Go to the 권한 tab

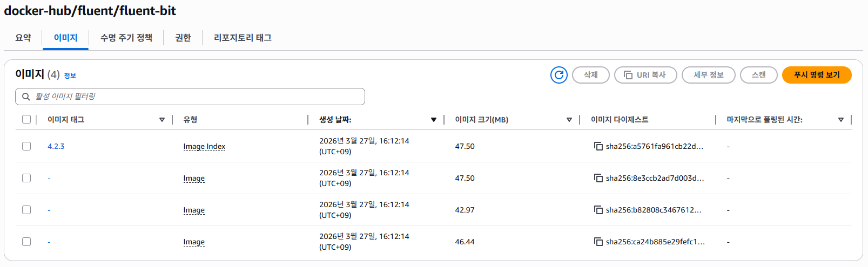point(183,38)
